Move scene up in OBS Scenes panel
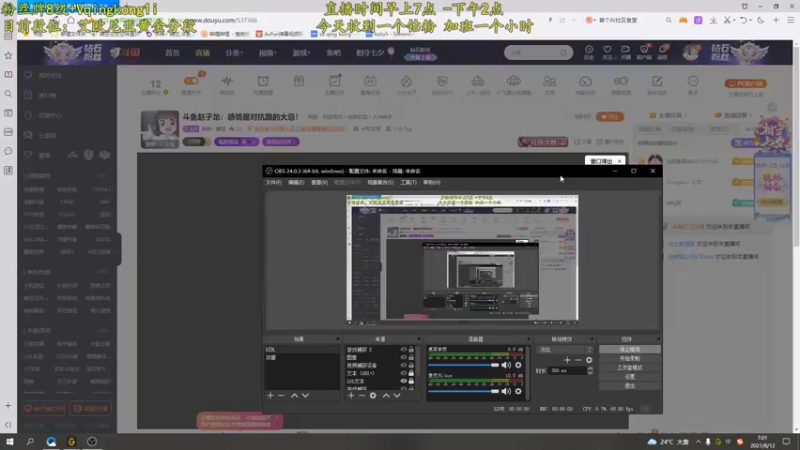The height and width of the screenshot is (450, 800). (x=294, y=395)
